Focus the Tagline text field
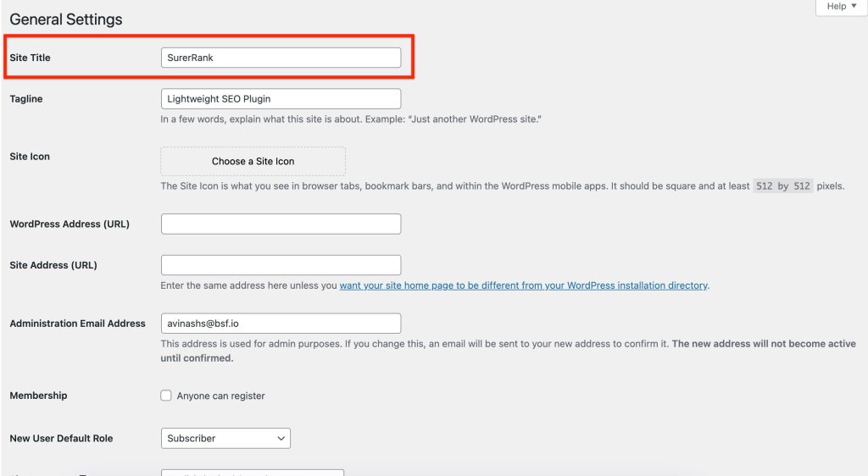 [281, 99]
